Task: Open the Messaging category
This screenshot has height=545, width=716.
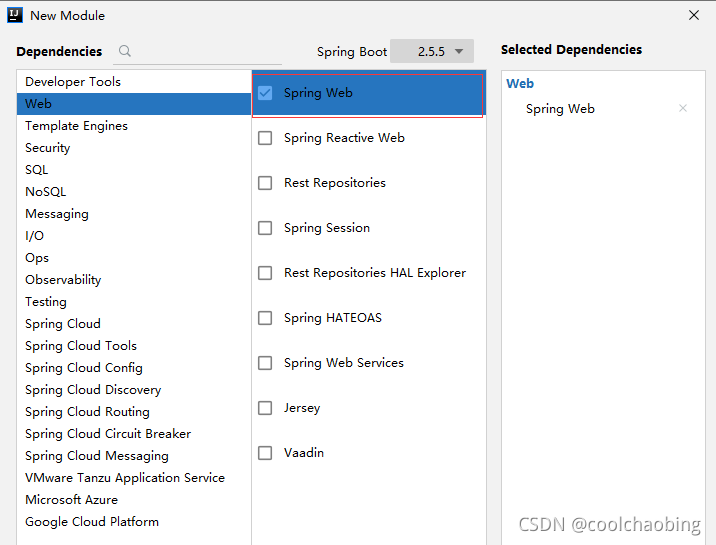Action: tap(134, 214)
